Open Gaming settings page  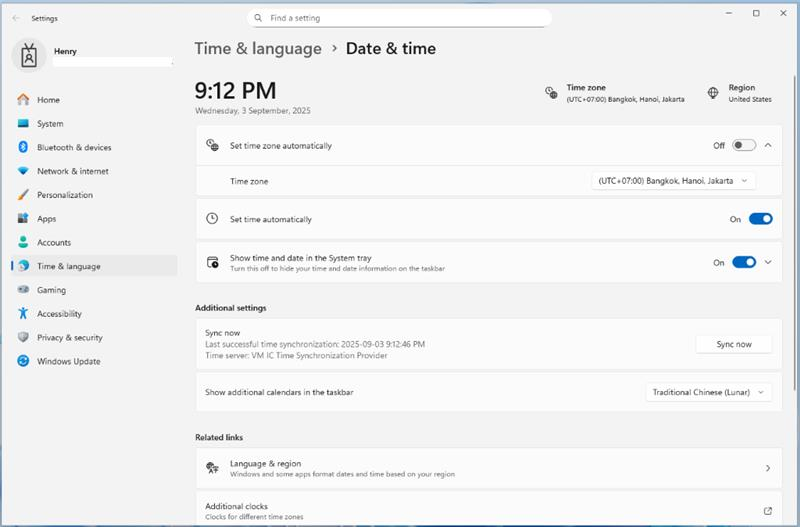94,289
